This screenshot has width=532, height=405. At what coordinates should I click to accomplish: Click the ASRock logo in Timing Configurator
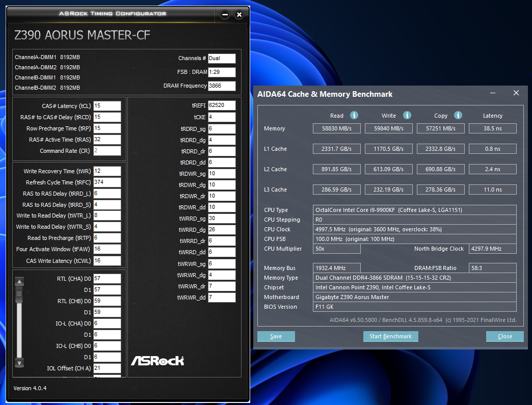(157, 361)
